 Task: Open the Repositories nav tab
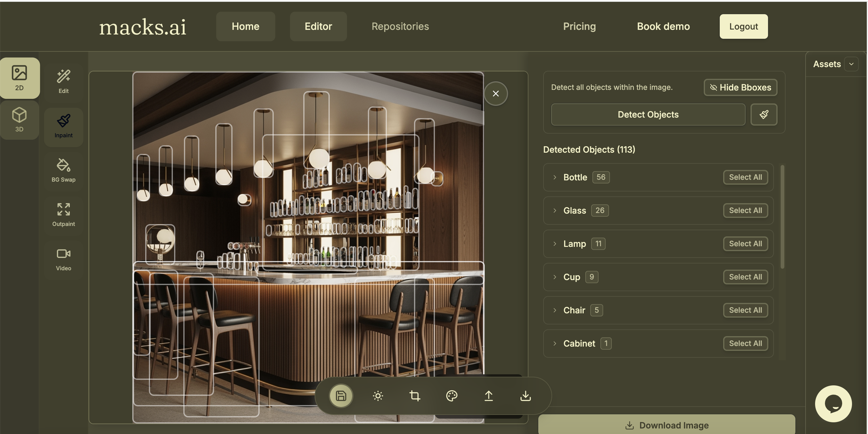(400, 26)
